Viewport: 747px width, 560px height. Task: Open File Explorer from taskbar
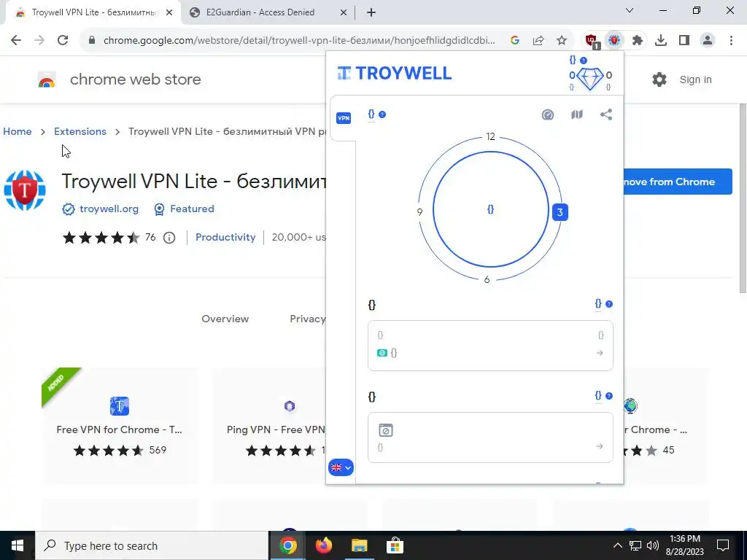[360, 545]
